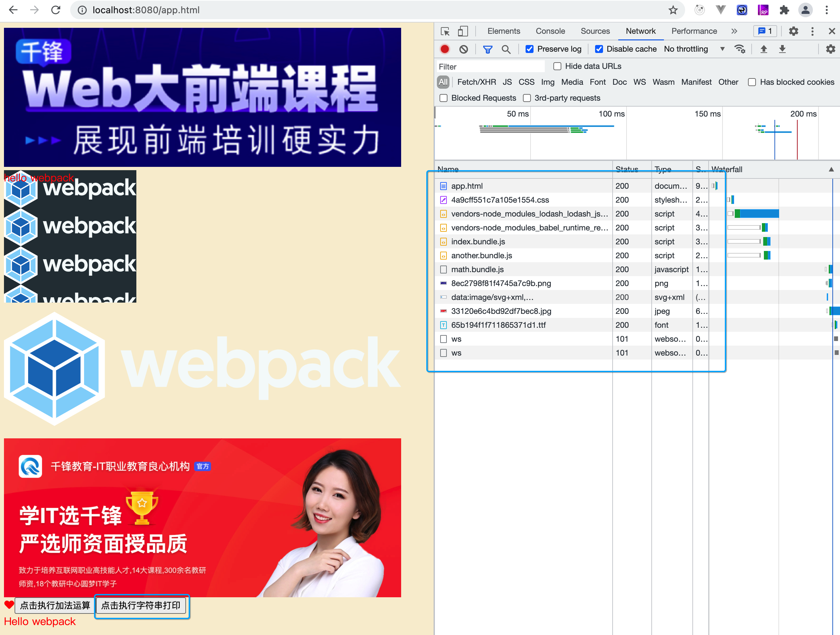
Task: Click the inspect element picker icon
Action: click(445, 31)
